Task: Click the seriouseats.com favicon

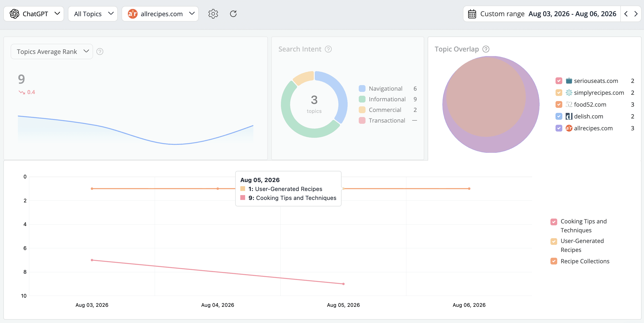Action: click(569, 81)
